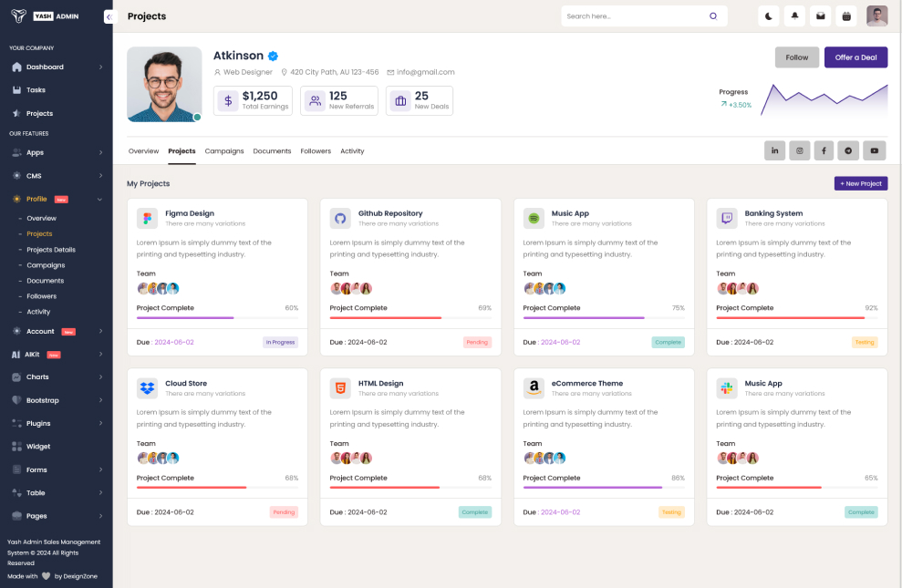Visit the Telegram profile icon
This screenshot has height=588, width=902.
[848, 150]
